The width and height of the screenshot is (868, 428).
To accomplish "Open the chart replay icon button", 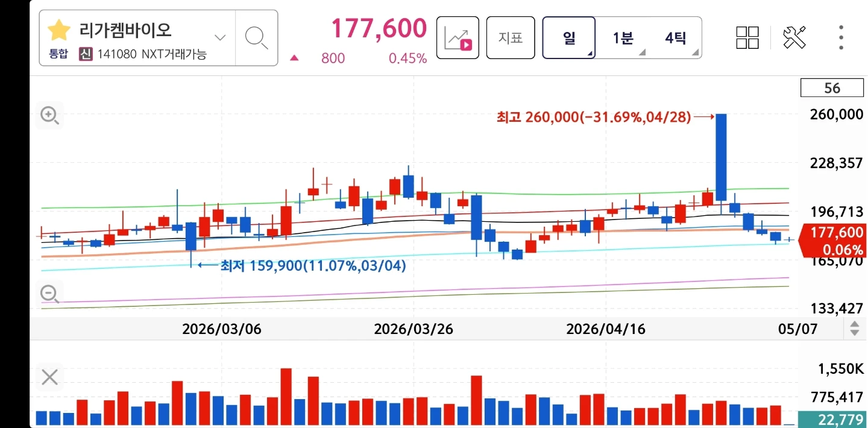I will pyautogui.click(x=458, y=37).
